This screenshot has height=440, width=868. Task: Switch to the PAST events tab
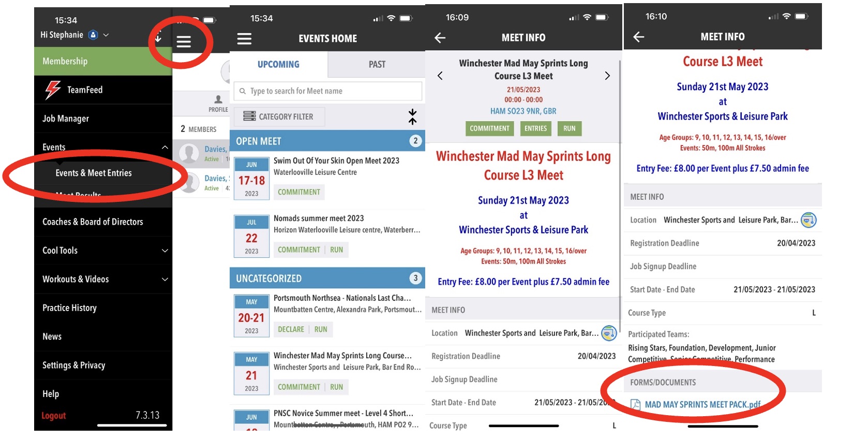tap(377, 64)
